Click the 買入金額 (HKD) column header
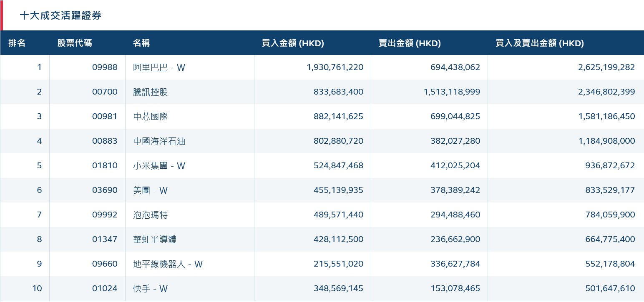 [293, 43]
